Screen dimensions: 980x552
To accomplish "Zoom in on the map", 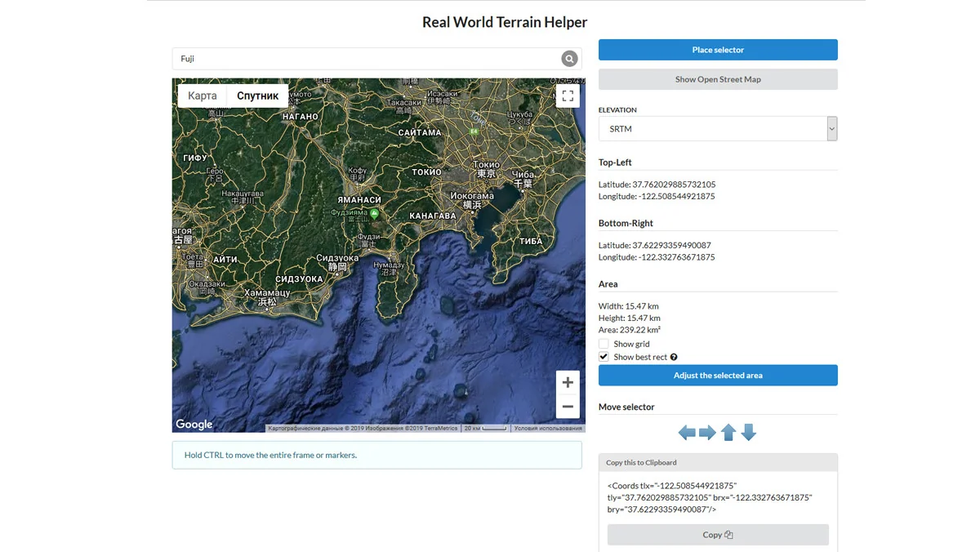I will point(568,382).
